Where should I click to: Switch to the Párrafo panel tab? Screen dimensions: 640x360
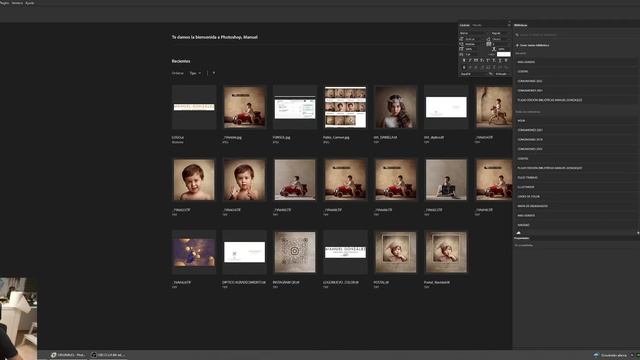(x=477, y=25)
